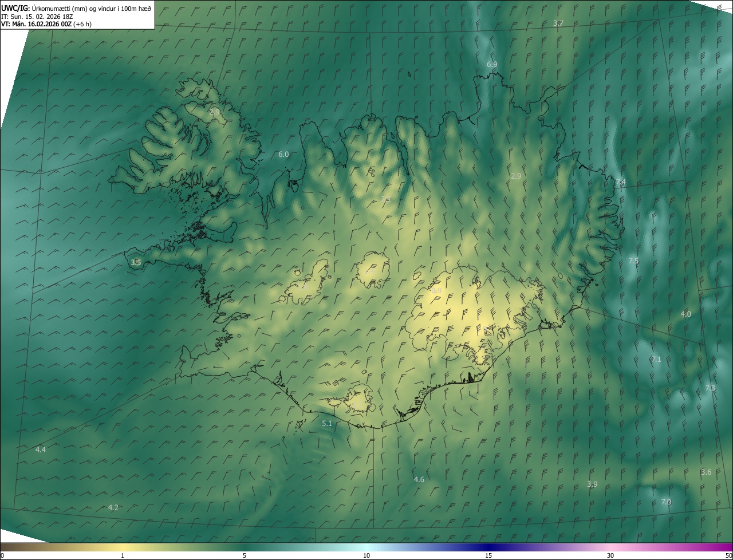Click the color scale tick label 1

pyautogui.click(x=123, y=555)
